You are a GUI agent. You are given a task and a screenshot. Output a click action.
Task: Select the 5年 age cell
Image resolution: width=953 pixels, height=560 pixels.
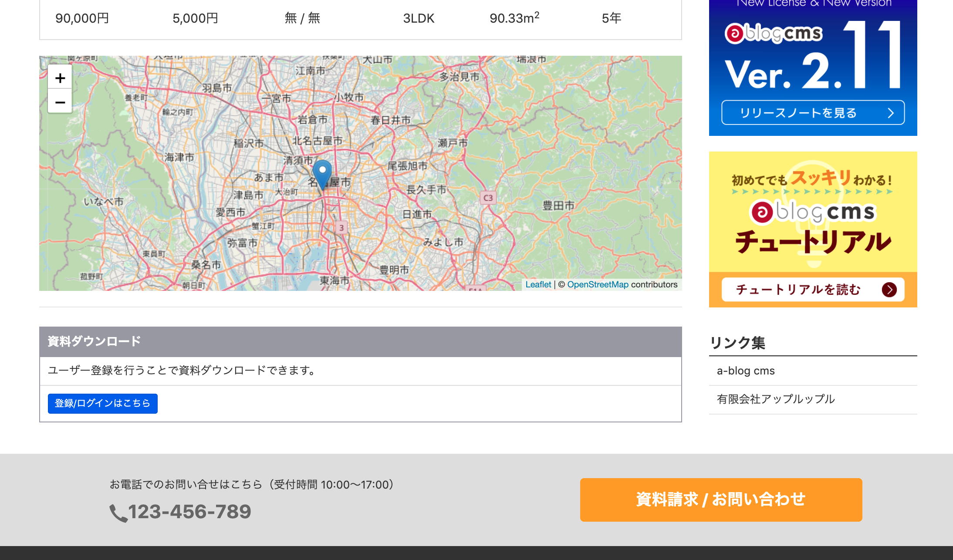point(612,18)
